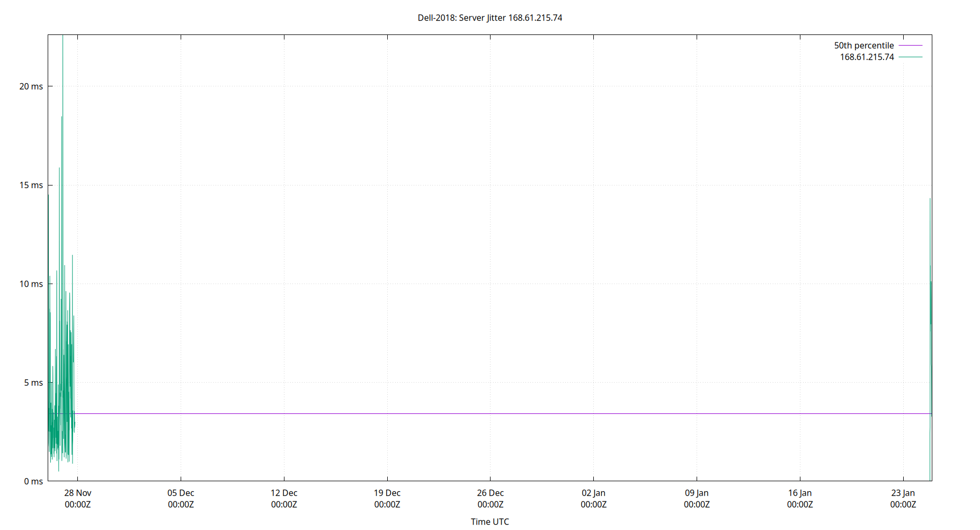
Task: Expand the 23 Jan axis label
Action: [904, 493]
